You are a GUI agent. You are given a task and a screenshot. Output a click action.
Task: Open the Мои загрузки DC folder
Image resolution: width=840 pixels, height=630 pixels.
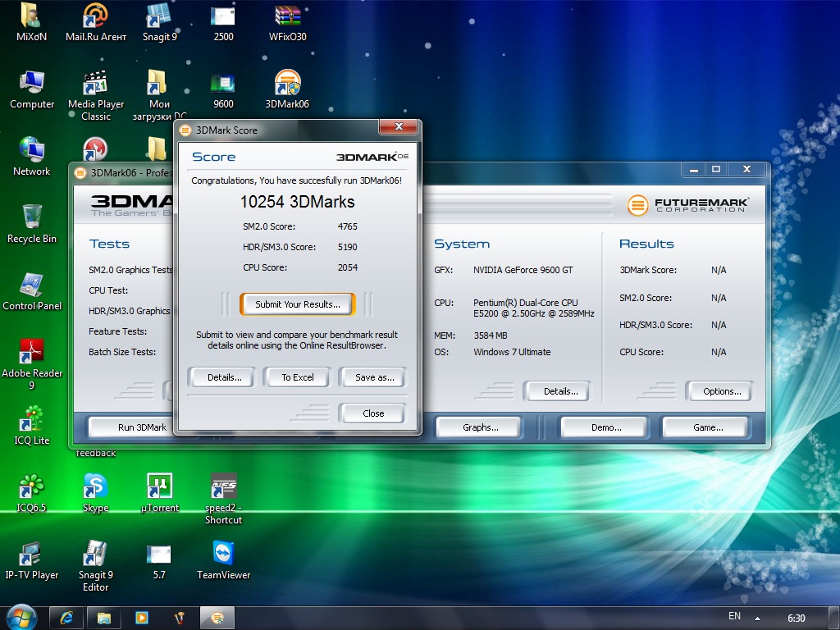click(x=159, y=95)
